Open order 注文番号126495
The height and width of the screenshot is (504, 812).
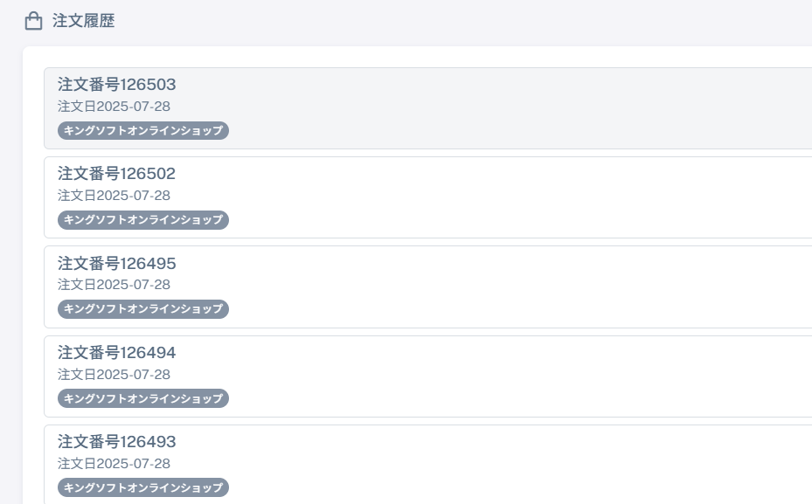pyautogui.click(x=427, y=287)
